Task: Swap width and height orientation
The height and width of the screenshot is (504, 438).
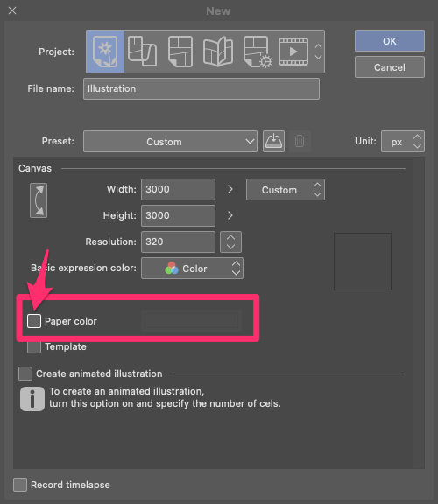Action: 39,200
